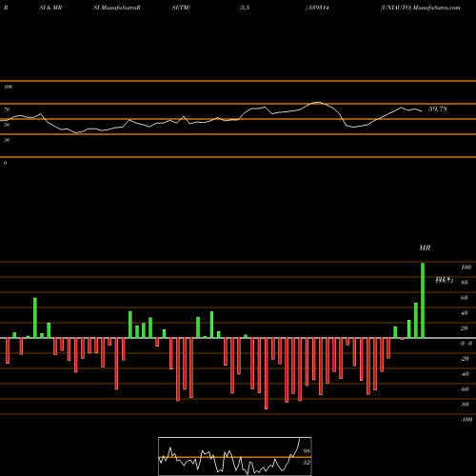The width and height of the screenshot is (476, 476).
Task: Click the '(5,5' parameter text in the header
Action: click(245, 8)
